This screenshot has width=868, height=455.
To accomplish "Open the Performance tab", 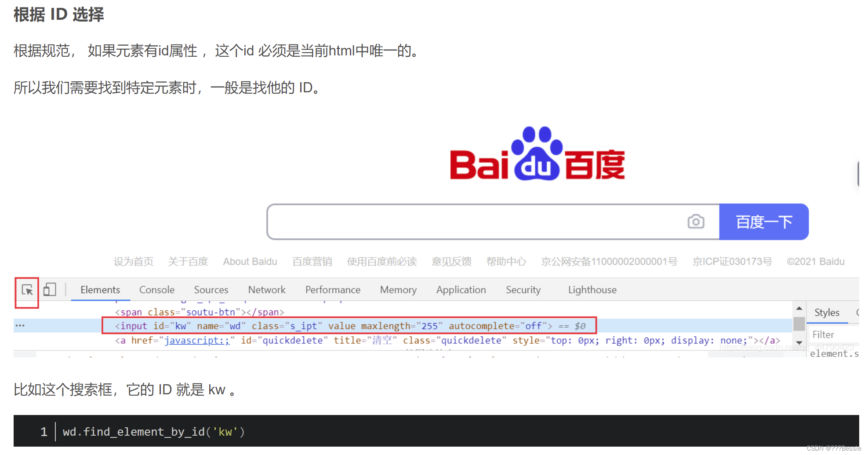I will click(x=333, y=290).
